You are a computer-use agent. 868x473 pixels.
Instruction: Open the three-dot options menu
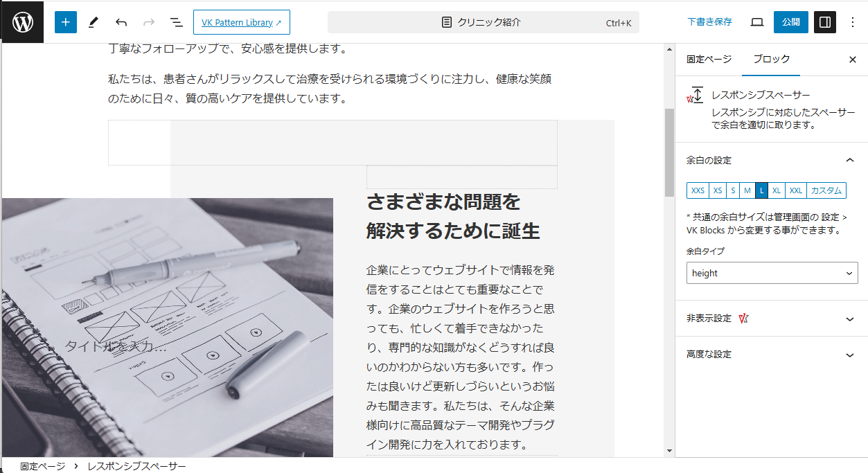point(853,22)
